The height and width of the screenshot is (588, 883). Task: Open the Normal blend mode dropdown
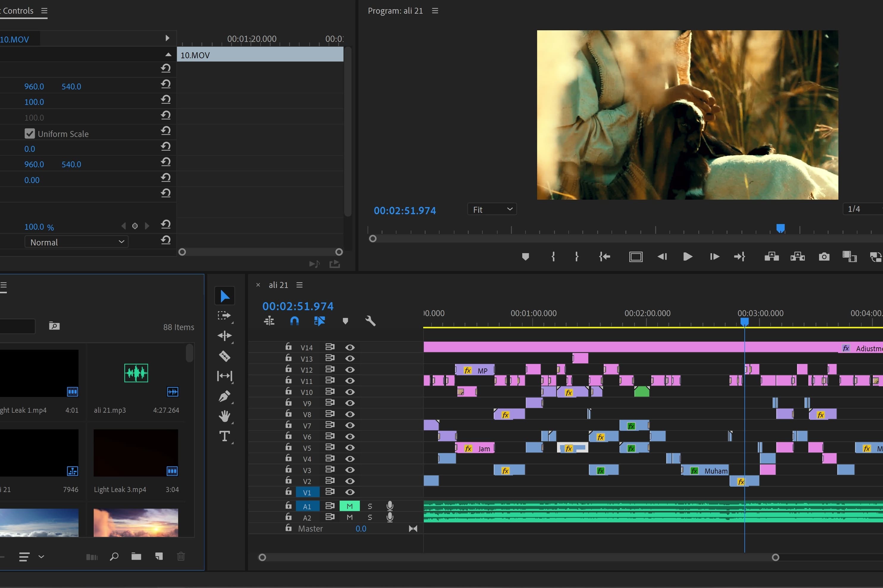76,242
